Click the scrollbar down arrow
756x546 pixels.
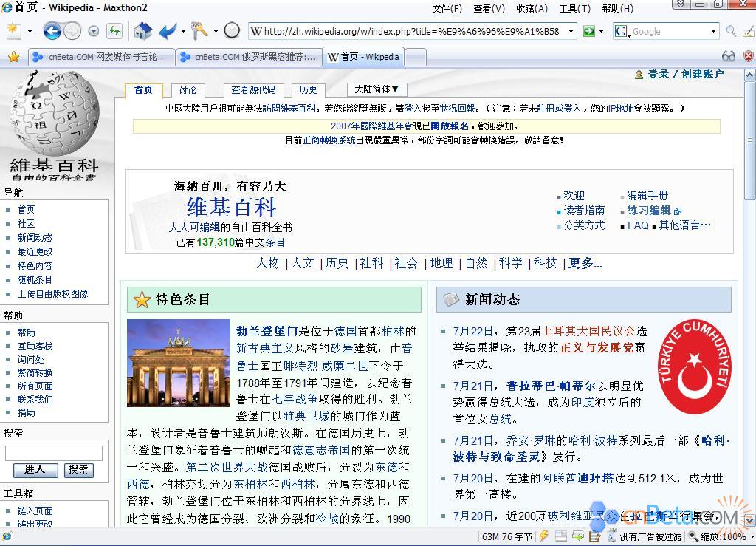pos(750,520)
